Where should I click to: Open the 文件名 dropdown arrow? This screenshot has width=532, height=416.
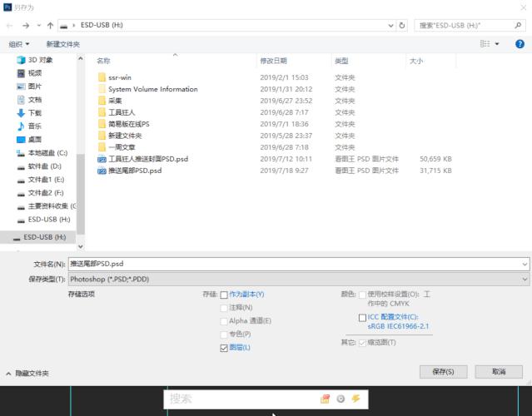(525, 264)
